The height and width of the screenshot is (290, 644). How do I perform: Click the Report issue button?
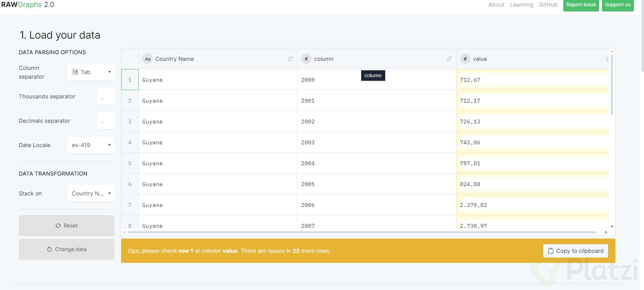[581, 5]
